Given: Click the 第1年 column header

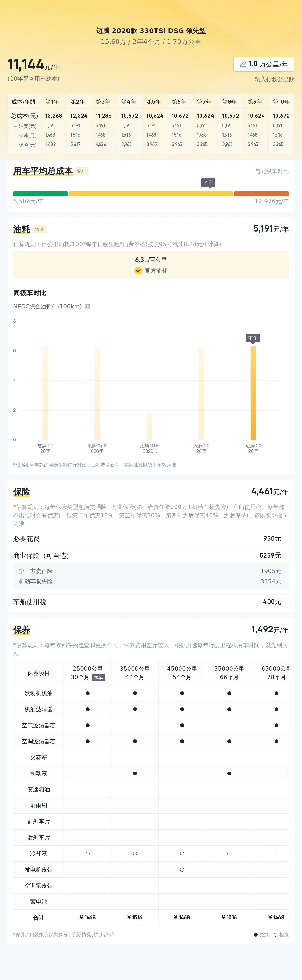Looking at the screenshot, I should pos(52,102).
